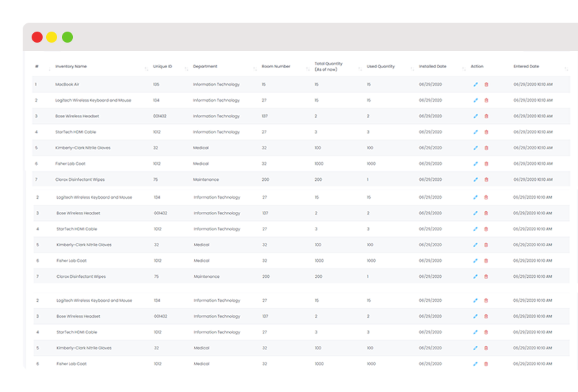Edit the MacBook Air row with pencil icon
578x392 pixels.
tap(475, 85)
